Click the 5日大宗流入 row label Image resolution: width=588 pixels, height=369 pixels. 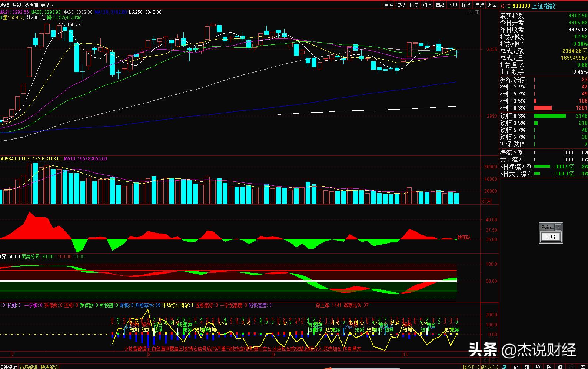click(x=516, y=174)
